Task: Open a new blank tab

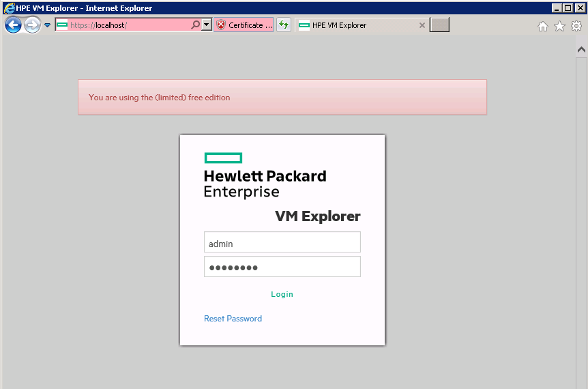Action: click(x=439, y=25)
